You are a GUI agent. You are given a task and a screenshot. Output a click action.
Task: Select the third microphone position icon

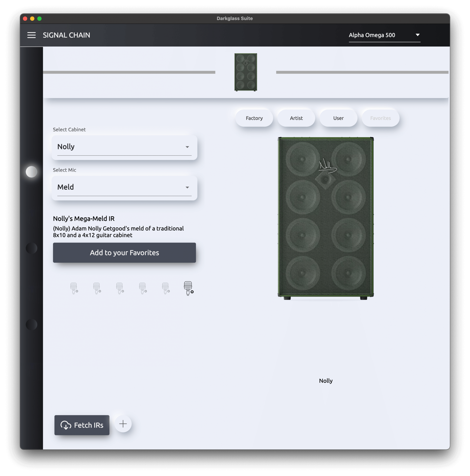click(x=120, y=288)
